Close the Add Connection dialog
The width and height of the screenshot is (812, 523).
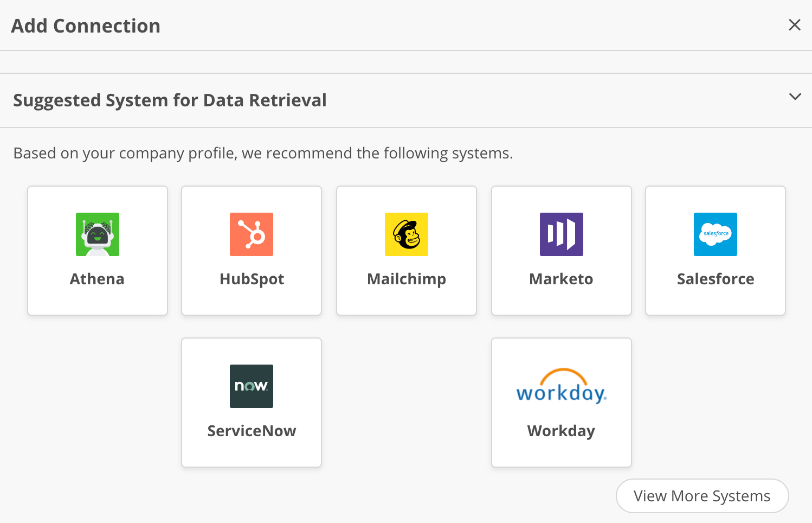pos(795,25)
